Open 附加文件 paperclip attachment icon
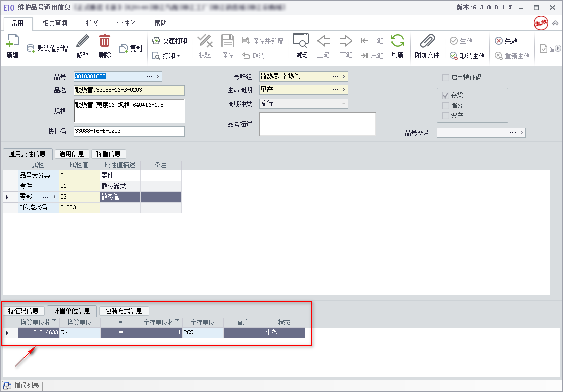This screenshot has width=563, height=392. click(x=427, y=41)
